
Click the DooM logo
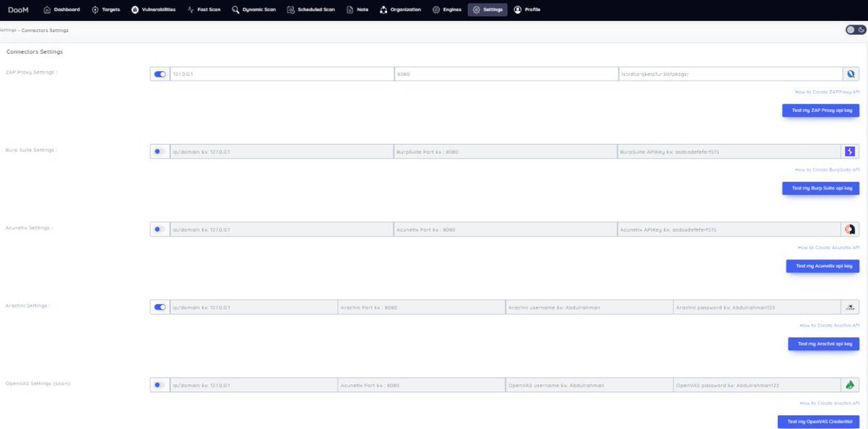coord(18,9)
